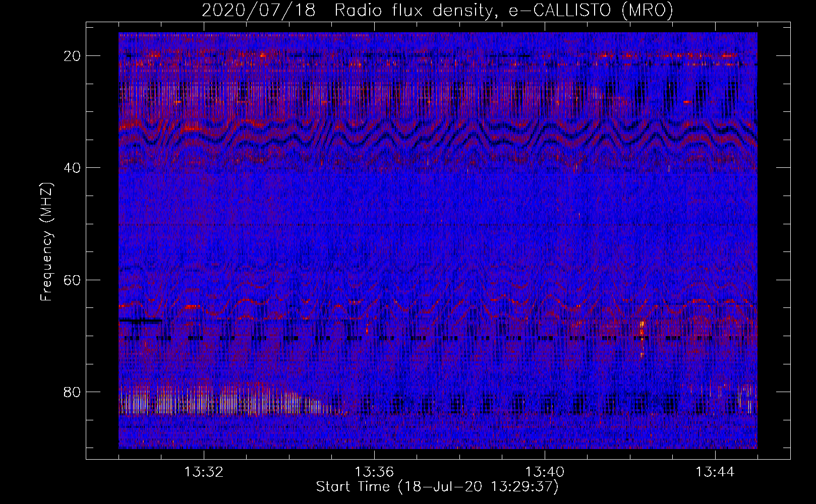Click the 80 frequency tick label
Image resolution: width=816 pixels, height=504 pixels.
pos(73,392)
